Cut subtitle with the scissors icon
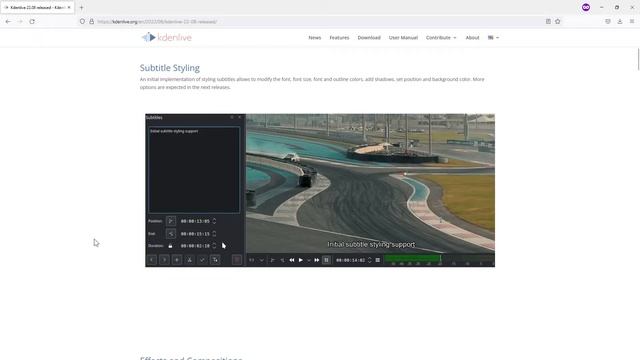Viewport: 640px width, 360px height. [189, 260]
